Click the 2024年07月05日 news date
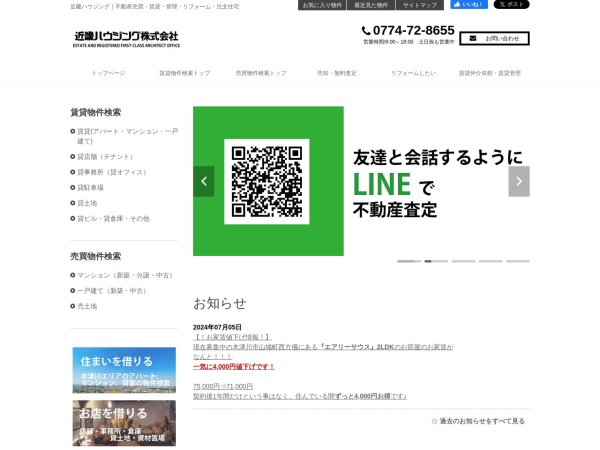 point(217,327)
